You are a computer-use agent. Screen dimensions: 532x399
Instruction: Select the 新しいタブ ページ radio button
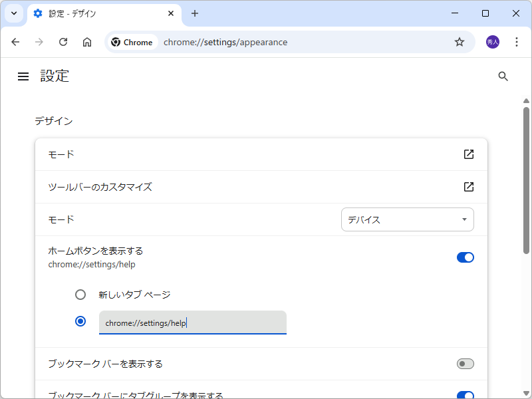pyautogui.click(x=80, y=294)
